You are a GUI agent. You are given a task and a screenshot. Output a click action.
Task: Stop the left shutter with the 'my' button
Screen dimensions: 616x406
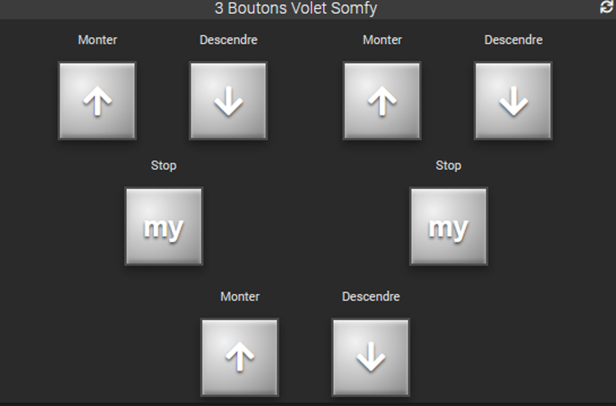tap(163, 227)
